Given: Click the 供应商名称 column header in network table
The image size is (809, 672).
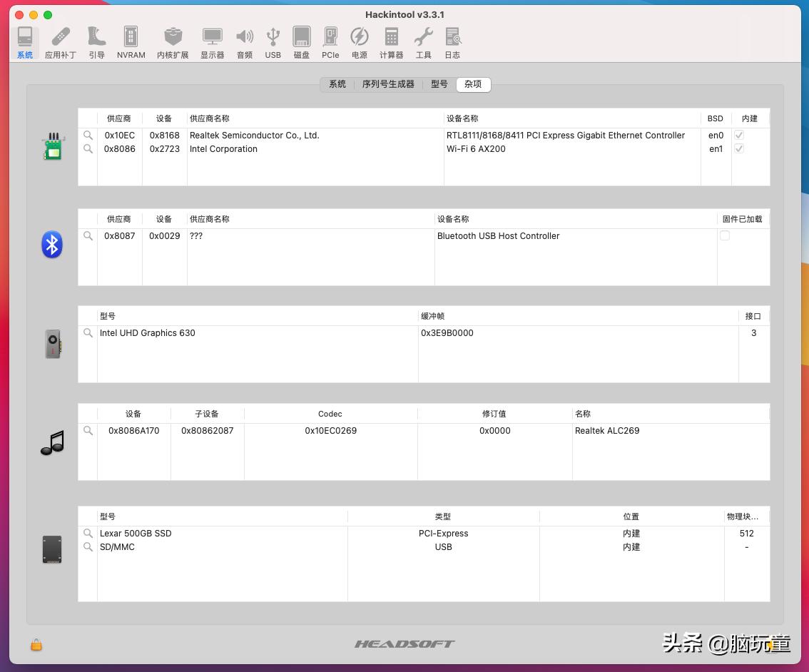Looking at the screenshot, I should tap(210, 118).
